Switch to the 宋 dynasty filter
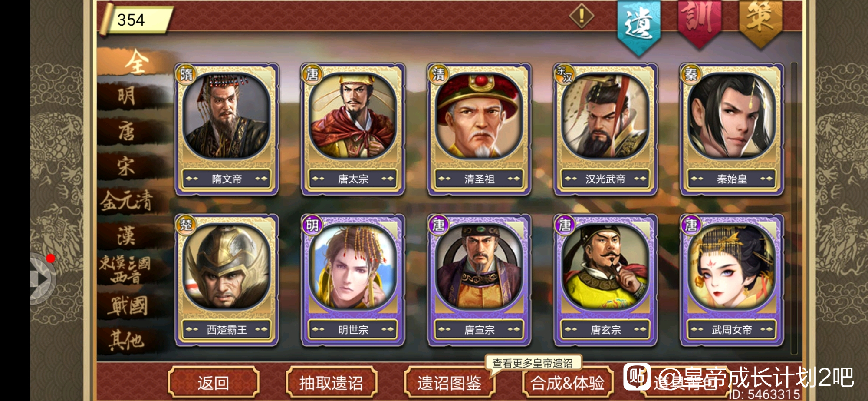868x401 pixels. pos(127,166)
